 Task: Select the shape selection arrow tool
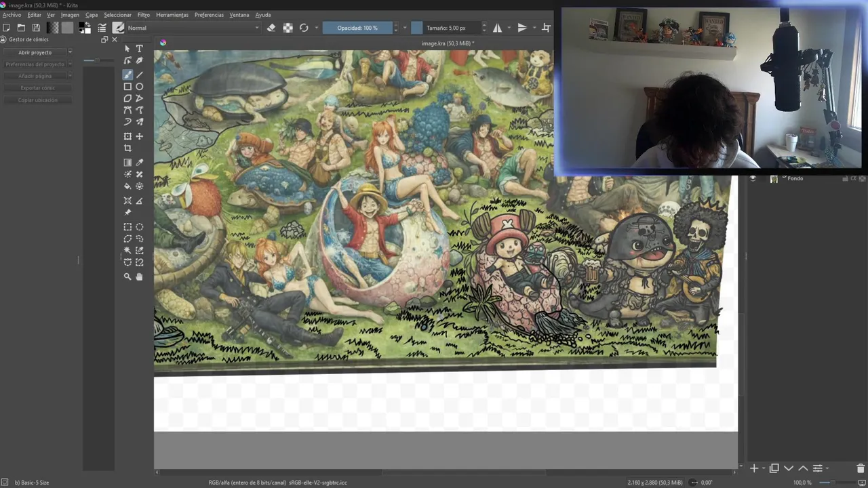127,49
